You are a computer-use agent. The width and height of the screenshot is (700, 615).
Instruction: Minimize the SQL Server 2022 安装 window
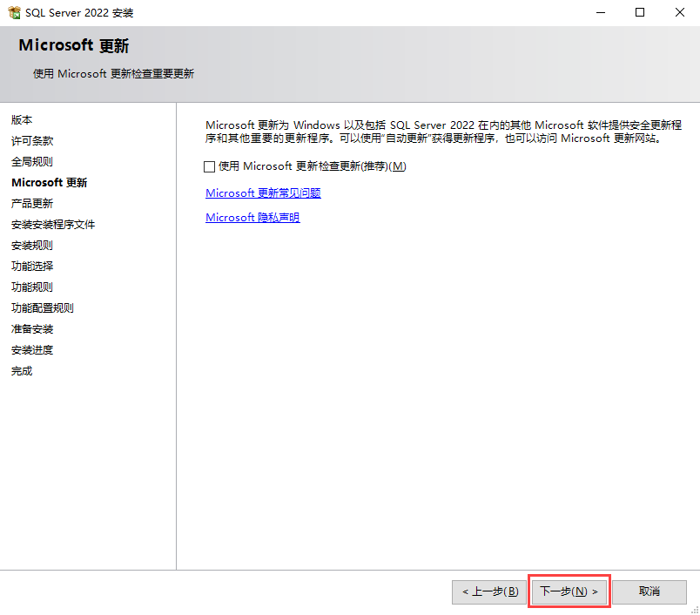coord(600,13)
